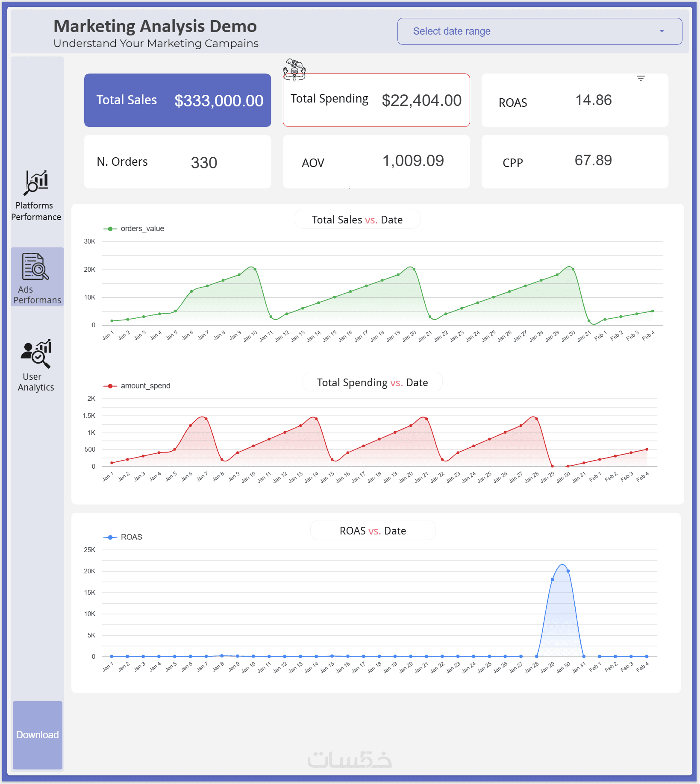
Task: Toggle amount_spend series label in legend
Action: [x=145, y=386]
